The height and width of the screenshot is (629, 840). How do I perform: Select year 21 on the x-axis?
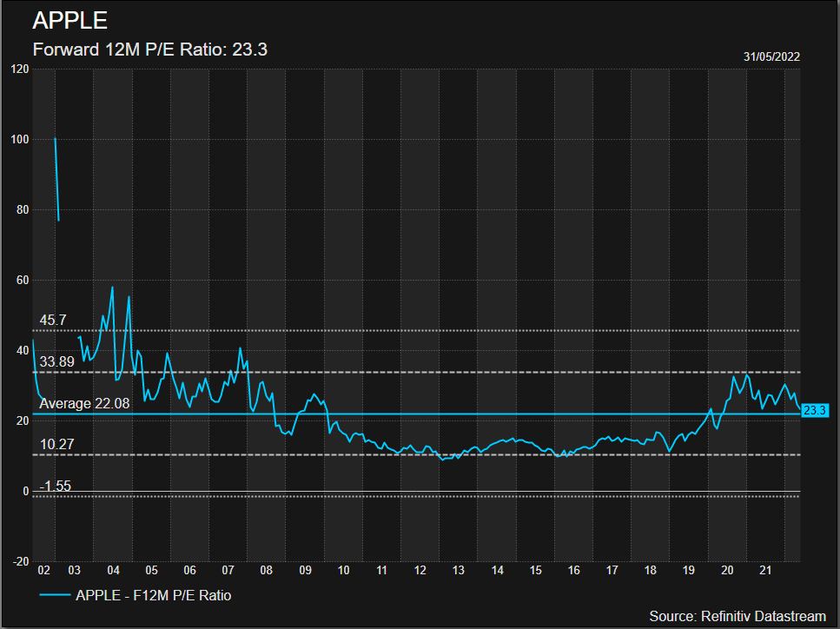click(x=765, y=570)
